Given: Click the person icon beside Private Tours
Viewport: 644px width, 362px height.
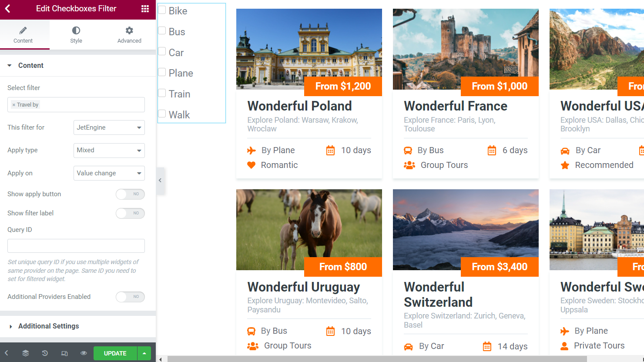Looking at the screenshot, I should (x=564, y=346).
